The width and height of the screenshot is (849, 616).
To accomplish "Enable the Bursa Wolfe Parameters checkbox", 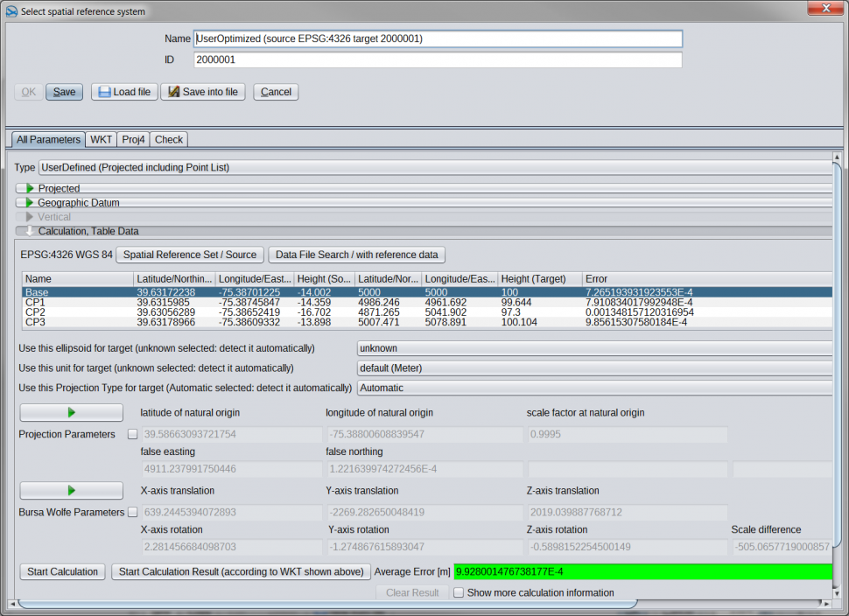I will (133, 512).
